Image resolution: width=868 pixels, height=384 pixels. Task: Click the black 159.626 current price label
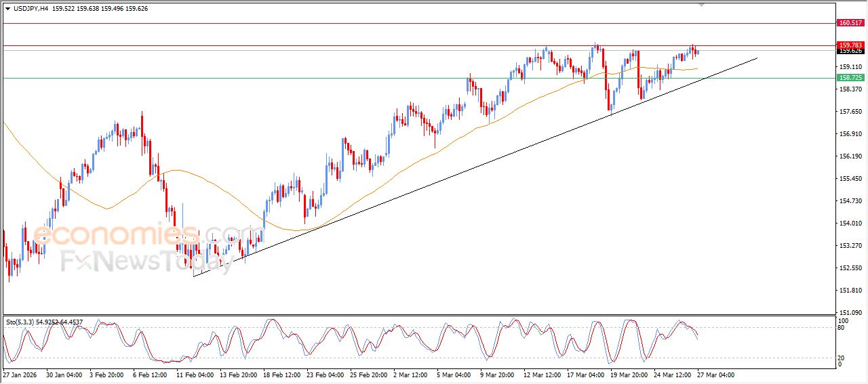[850, 51]
